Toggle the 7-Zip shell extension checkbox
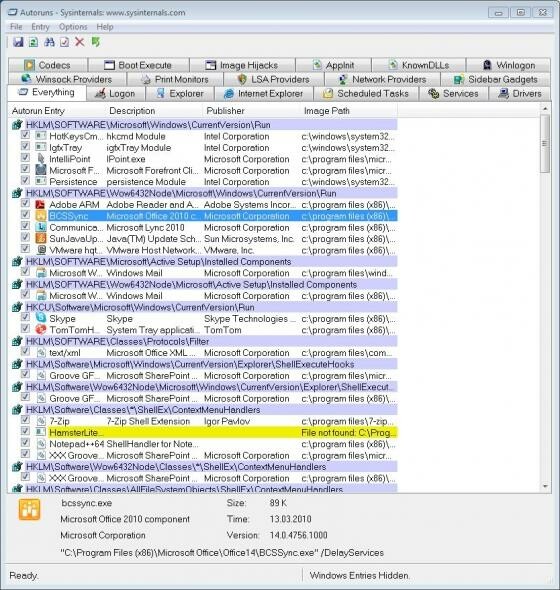This screenshot has height=590, width=560. [25, 420]
